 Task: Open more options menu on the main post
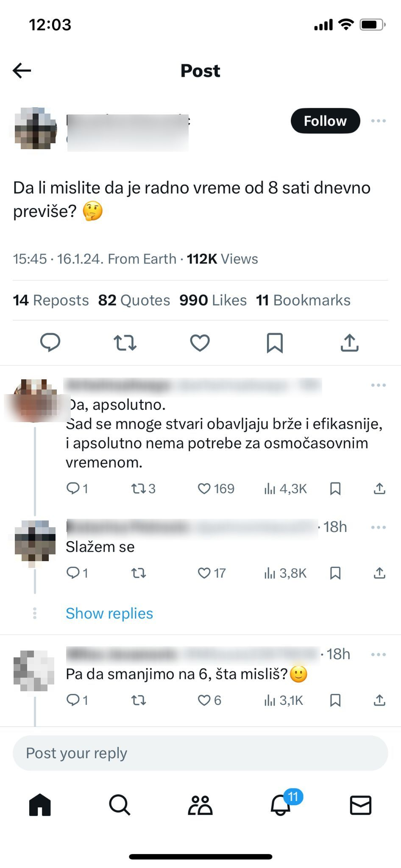tap(378, 121)
